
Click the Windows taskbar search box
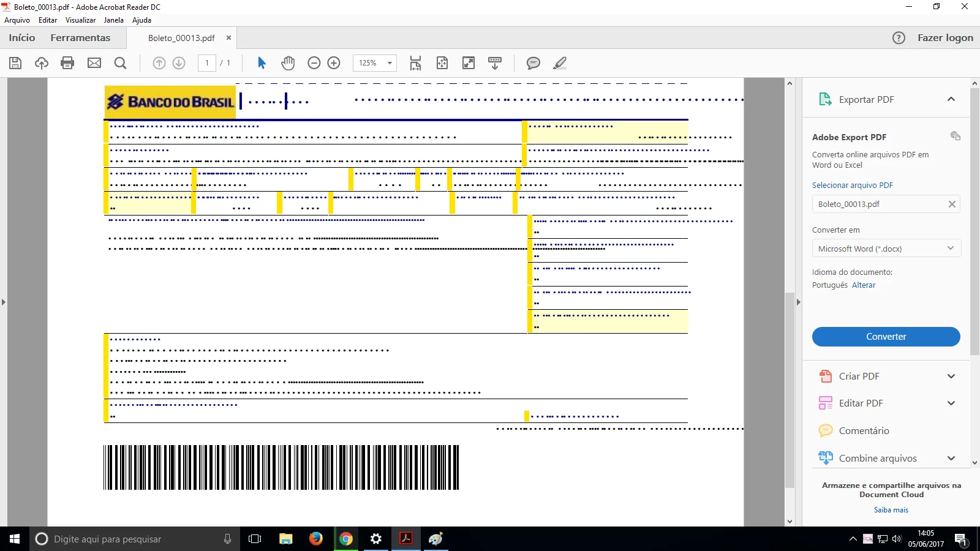[135, 539]
